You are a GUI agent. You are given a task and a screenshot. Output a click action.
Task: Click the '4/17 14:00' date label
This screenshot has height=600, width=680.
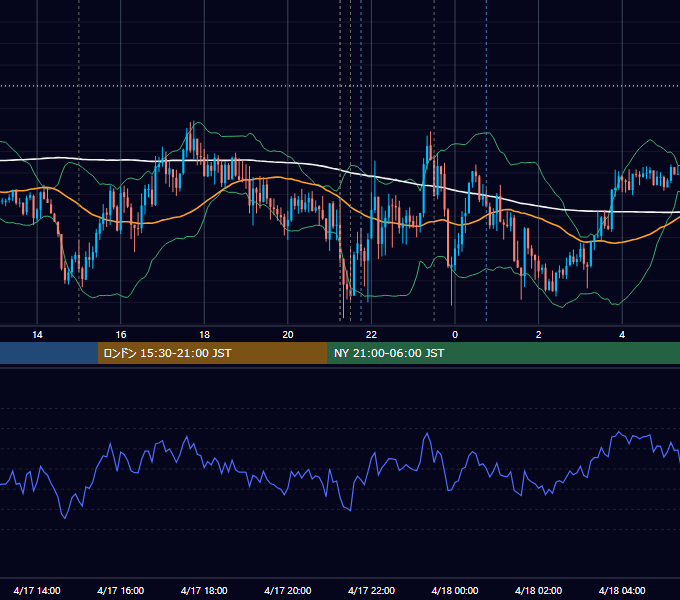(x=37, y=590)
